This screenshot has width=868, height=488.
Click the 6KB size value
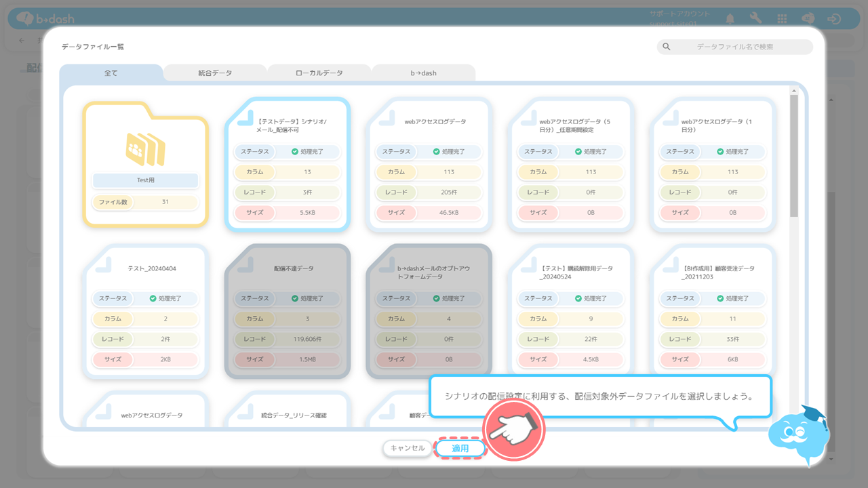click(x=732, y=359)
